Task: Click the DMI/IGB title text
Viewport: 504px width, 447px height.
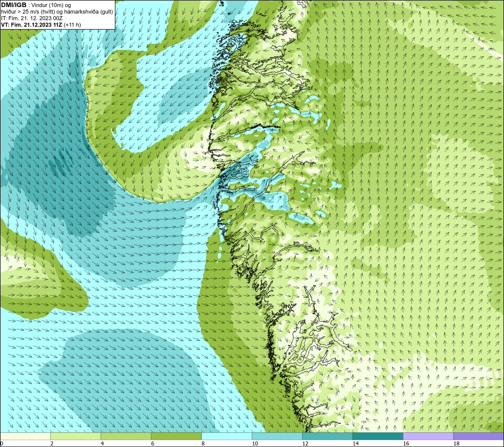Action: click(x=14, y=5)
